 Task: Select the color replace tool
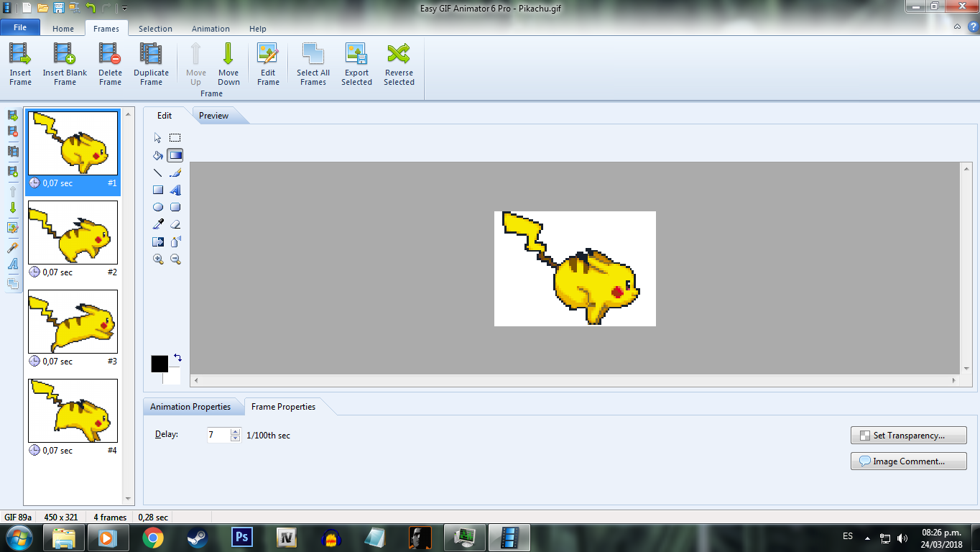(158, 241)
